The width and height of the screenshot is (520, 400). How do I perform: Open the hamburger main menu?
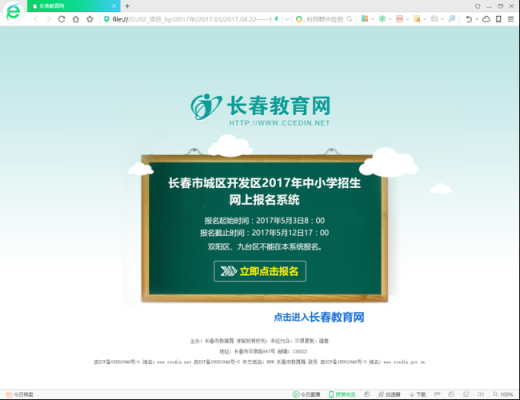point(511,19)
